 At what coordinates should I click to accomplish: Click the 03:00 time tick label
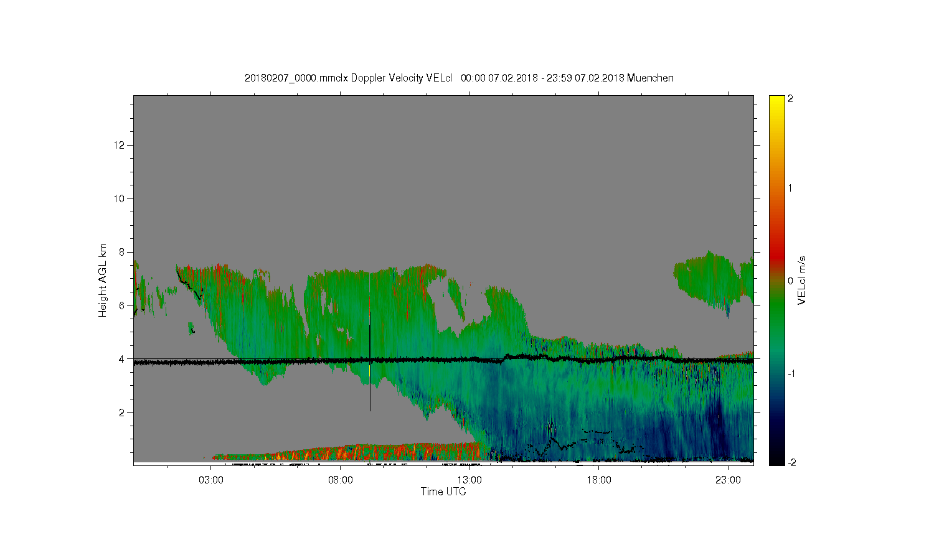211,480
